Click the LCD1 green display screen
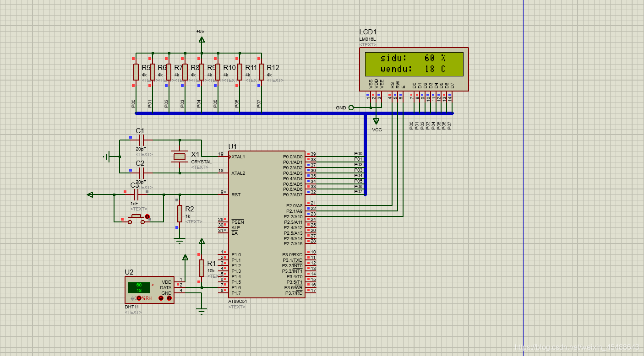 coord(414,64)
